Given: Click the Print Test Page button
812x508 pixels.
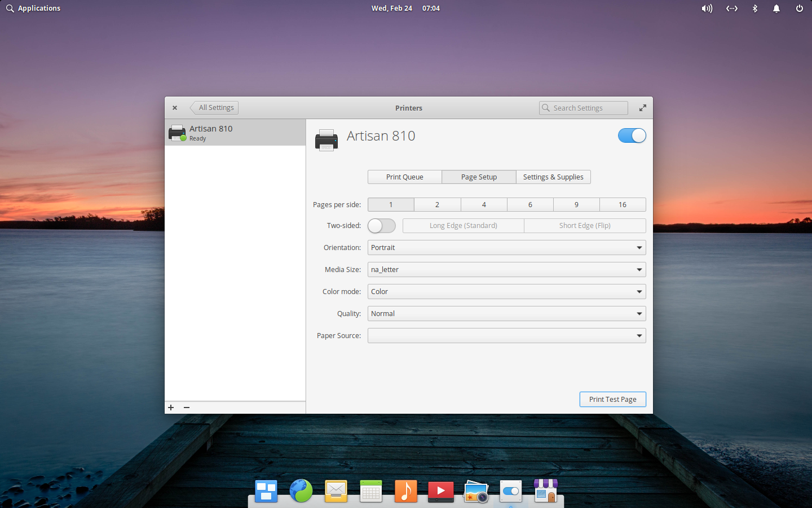Looking at the screenshot, I should 612,399.
